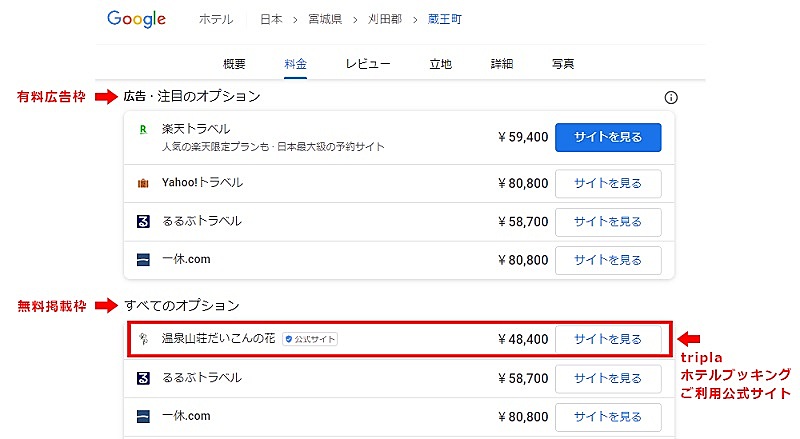
Task: Click サイトを見る for 一休.com ad row
Action: [x=608, y=260]
